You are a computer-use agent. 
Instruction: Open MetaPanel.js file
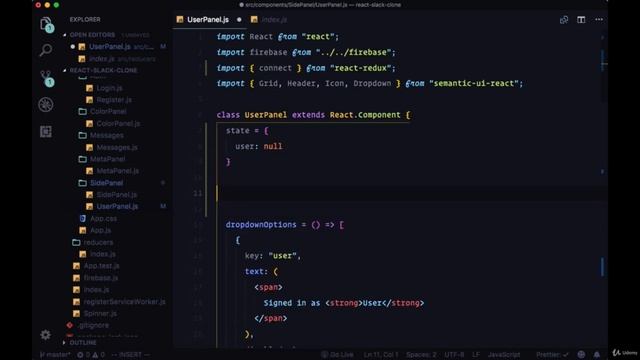click(x=118, y=171)
